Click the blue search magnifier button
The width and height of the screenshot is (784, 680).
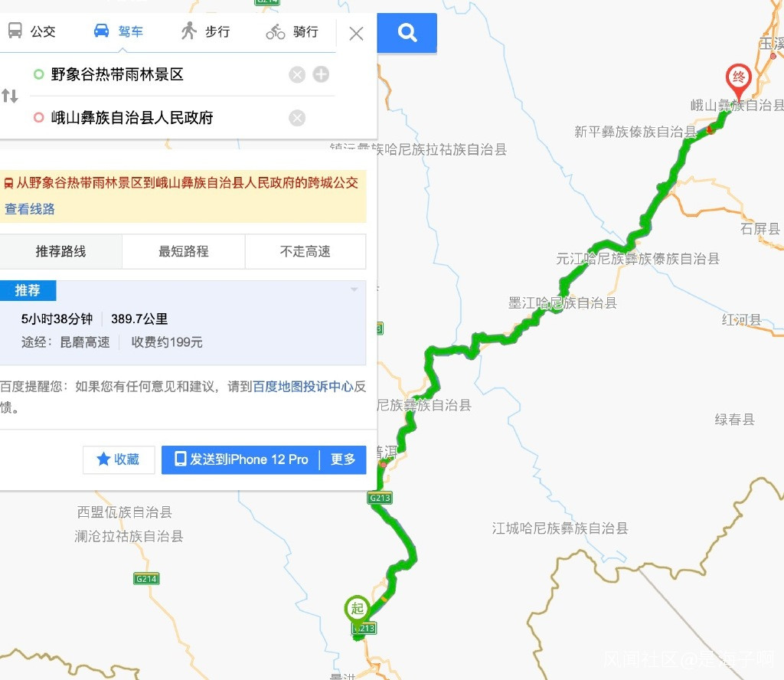[407, 33]
